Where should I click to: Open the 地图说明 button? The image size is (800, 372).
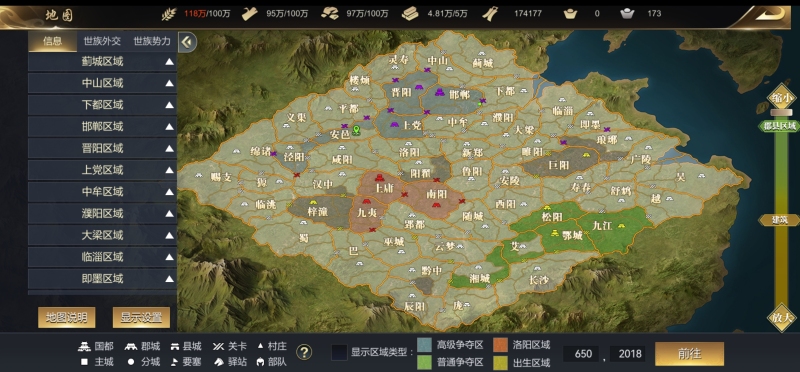[66, 317]
